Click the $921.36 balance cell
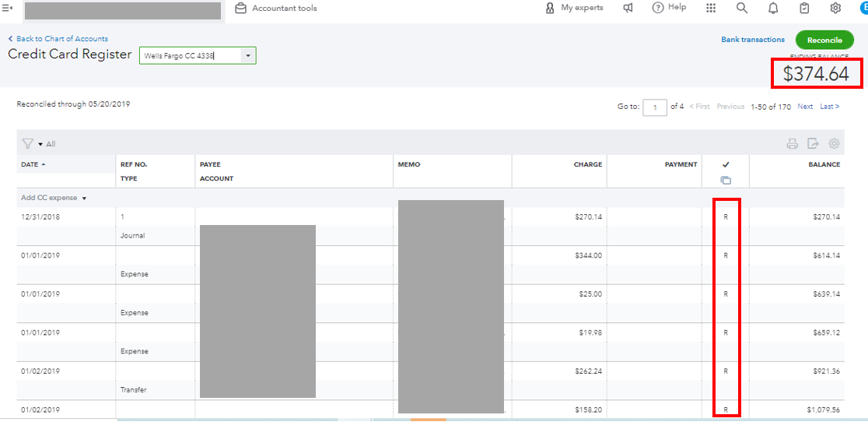Viewport: 868px width, 429px height. click(x=827, y=371)
